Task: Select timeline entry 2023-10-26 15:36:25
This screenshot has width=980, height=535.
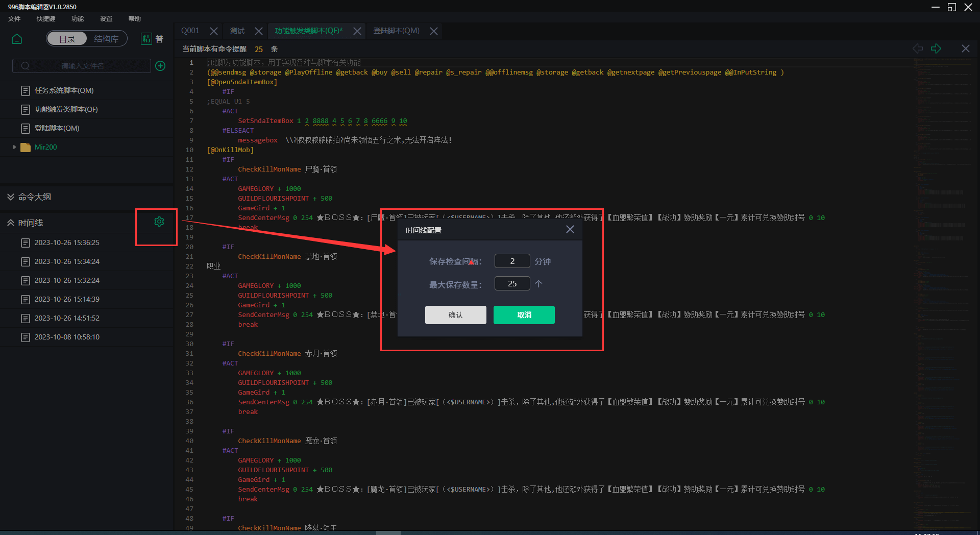Action: click(67, 242)
